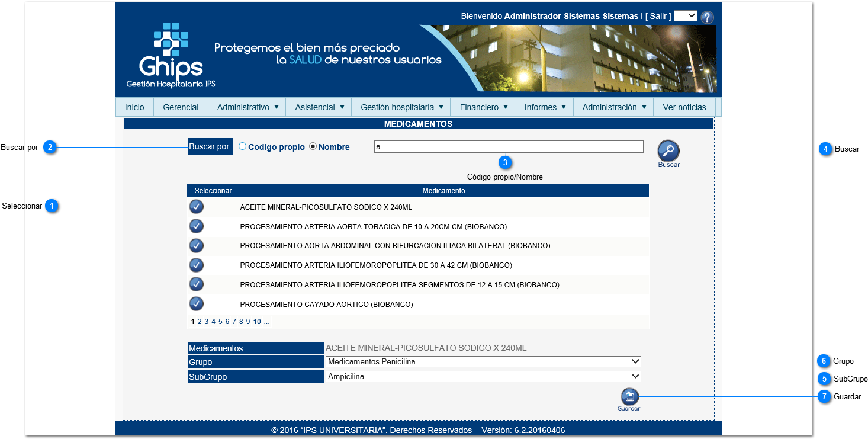Screen dimensions: 868x439
Task: Go to results page 2
Action: coord(200,322)
